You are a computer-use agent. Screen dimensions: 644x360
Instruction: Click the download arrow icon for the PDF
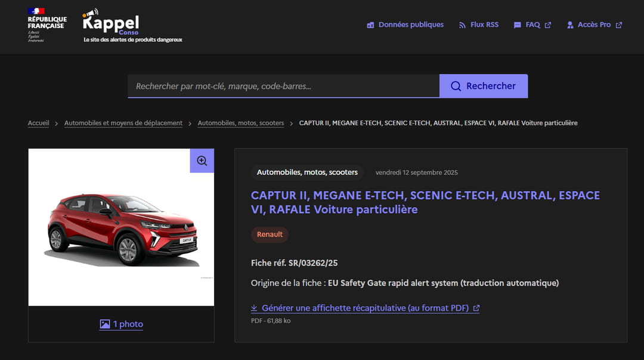[254, 308]
